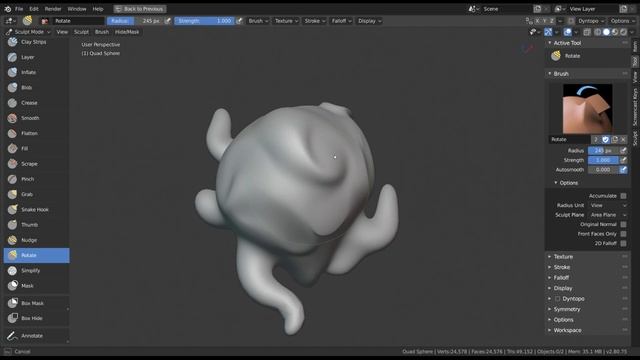This screenshot has width=640, height=360.
Task: Select the Simplify brush tool
Action: (36, 270)
